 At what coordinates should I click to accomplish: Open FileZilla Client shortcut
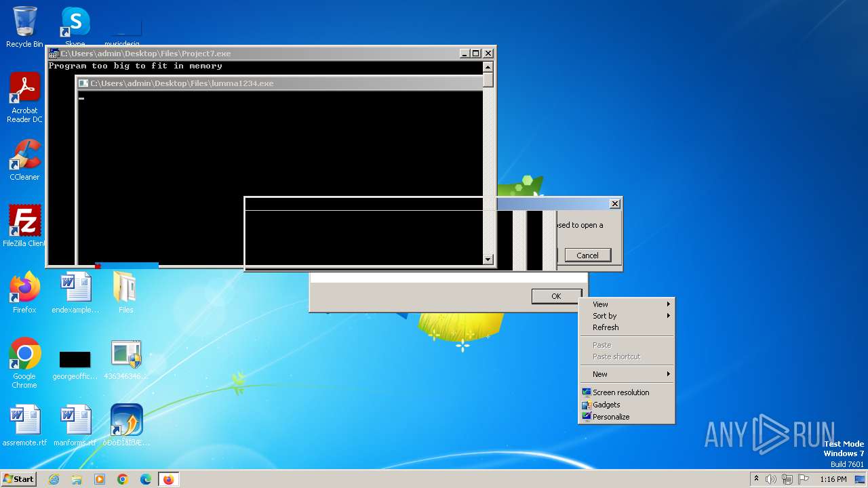(x=24, y=226)
